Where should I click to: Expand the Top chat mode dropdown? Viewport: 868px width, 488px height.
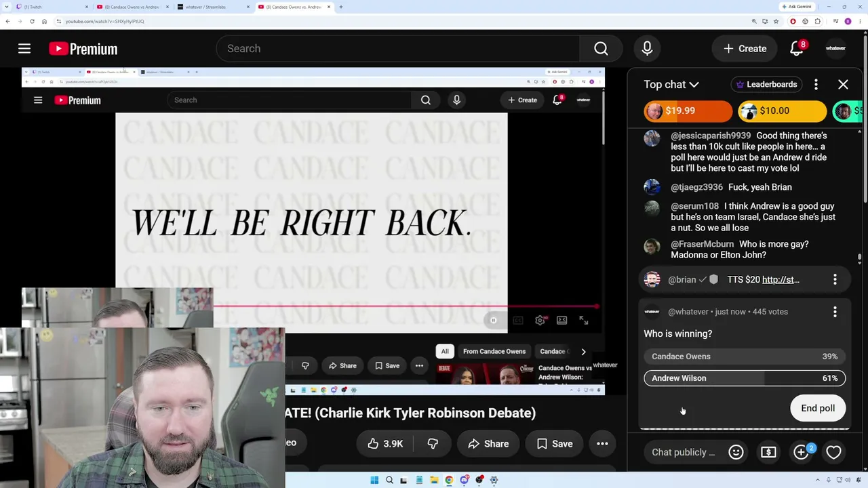click(x=671, y=85)
